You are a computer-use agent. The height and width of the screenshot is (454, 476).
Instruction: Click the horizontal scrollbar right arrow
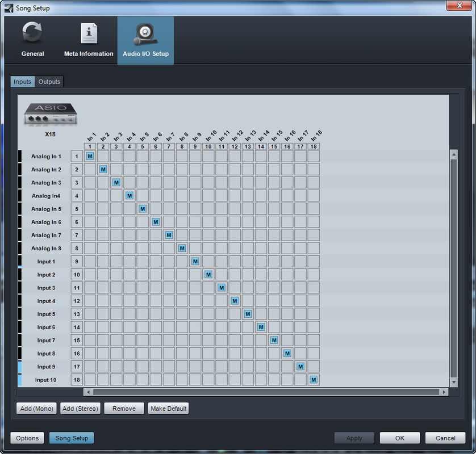pyautogui.click(x=444, y=392)
